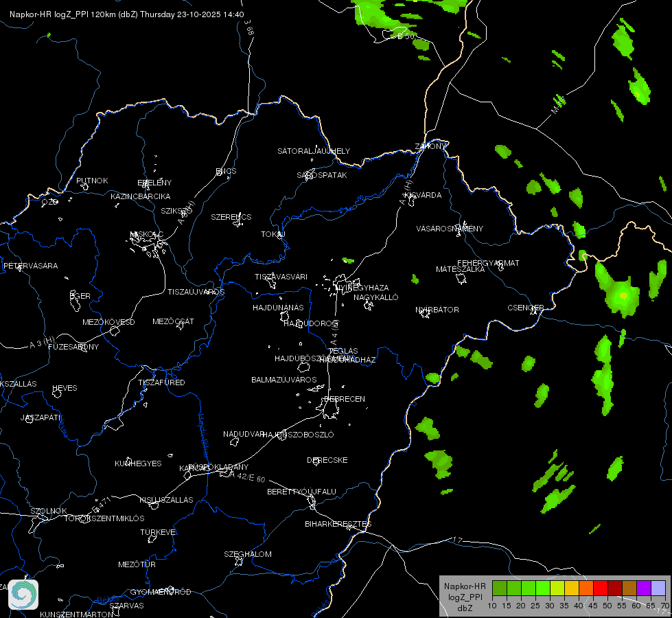
Task: Click the radar title with timestamp 14:40
Action: pyautogui.click(x=127, y=14)
